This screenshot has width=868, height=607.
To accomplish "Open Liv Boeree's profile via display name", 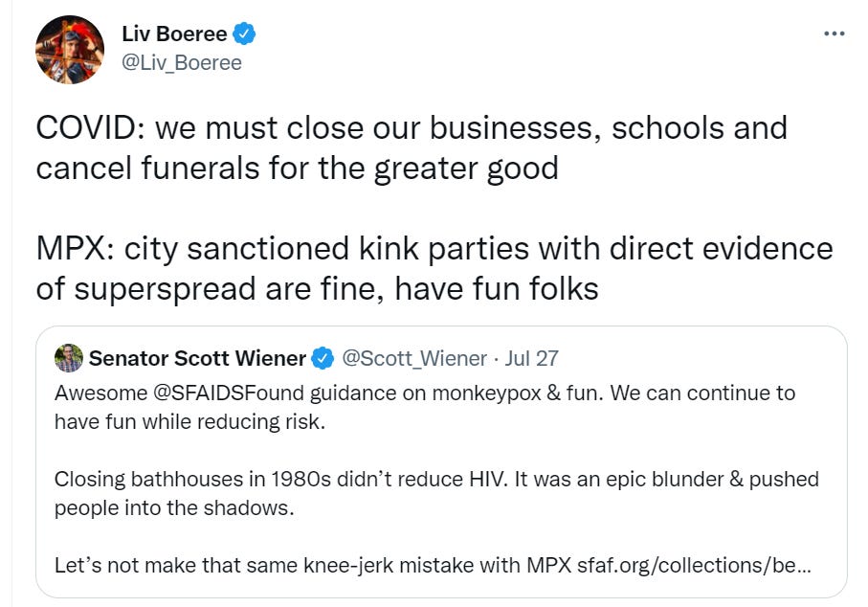I will coord(174,34).
